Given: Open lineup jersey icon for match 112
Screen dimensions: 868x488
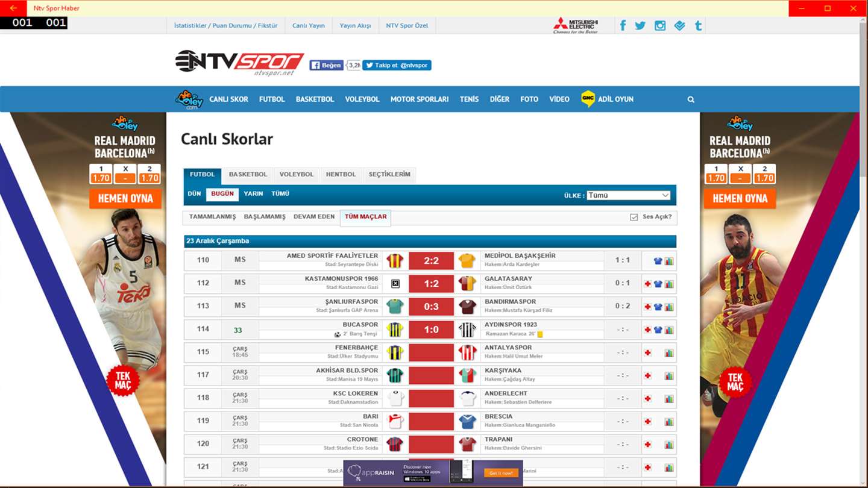Looking at the screenshot, I should [658, 284].
